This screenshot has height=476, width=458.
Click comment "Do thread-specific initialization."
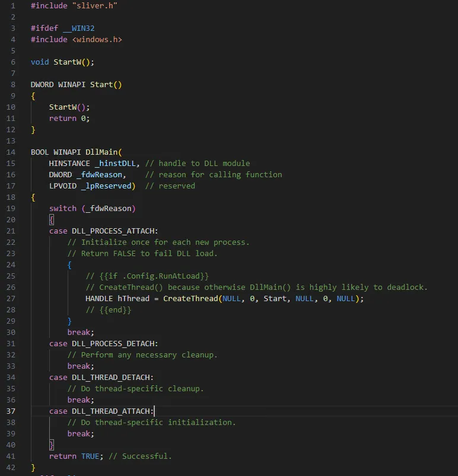[x=152, y=423]
